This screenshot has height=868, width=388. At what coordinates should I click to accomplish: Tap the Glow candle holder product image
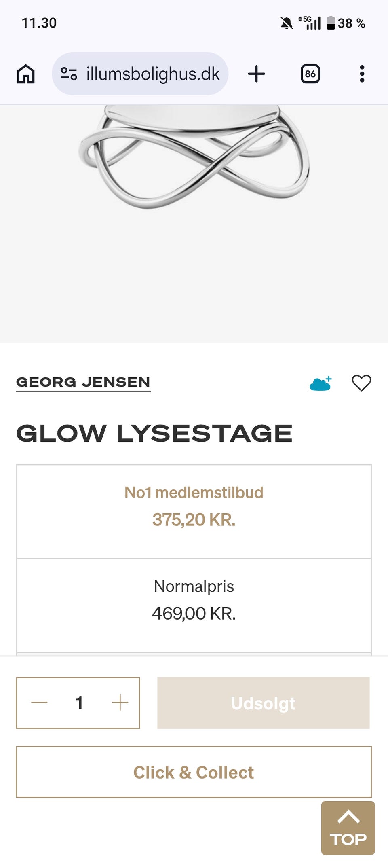tap(194, 158)
